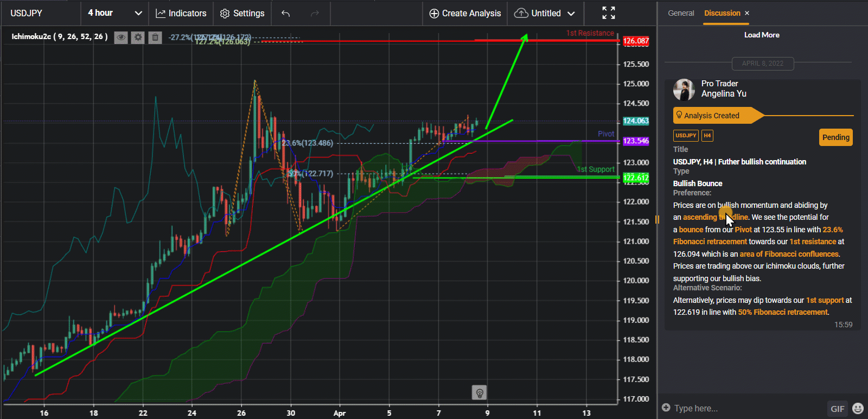Click 23.6% Fibonacci retracement link
Screen dimensions: 868x419
click(x=758, y=236)
